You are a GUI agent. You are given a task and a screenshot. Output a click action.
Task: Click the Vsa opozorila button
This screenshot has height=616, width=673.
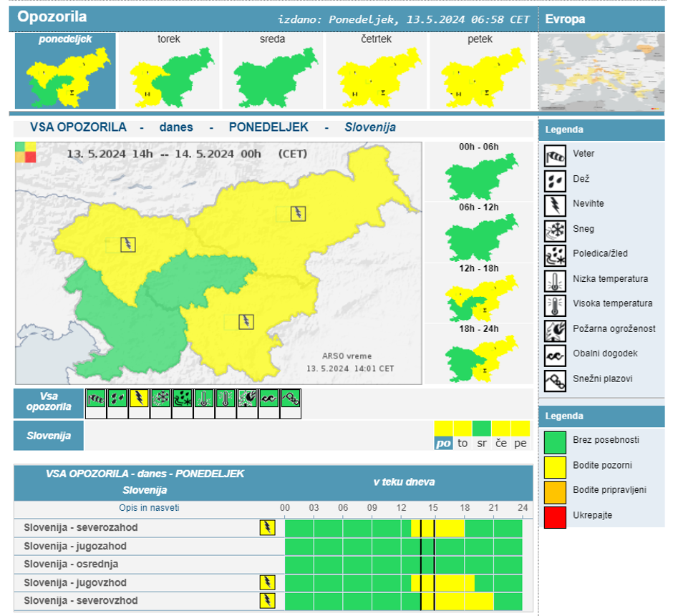tap(49, 404)
